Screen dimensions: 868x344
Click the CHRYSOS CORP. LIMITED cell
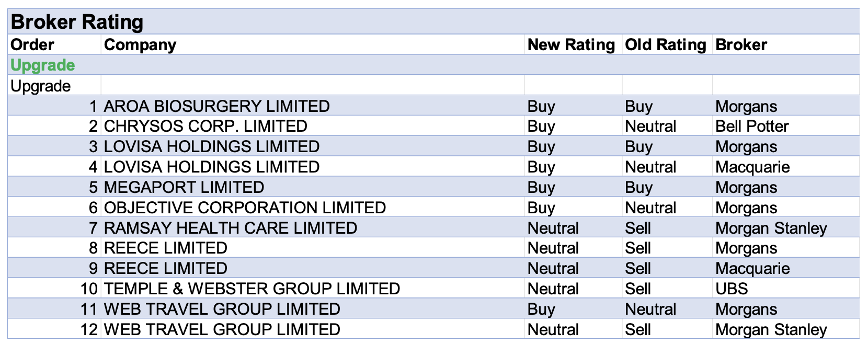tap(205, 127)
